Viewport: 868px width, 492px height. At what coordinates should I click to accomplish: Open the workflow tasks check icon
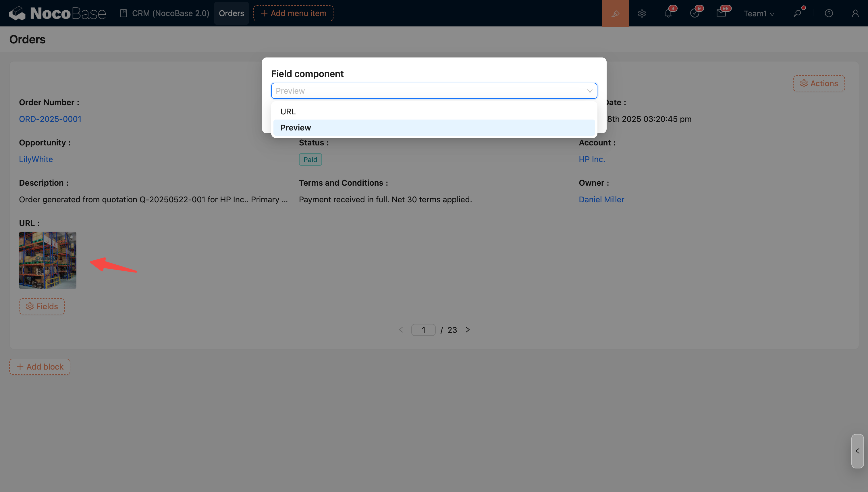tap(695, 14)
